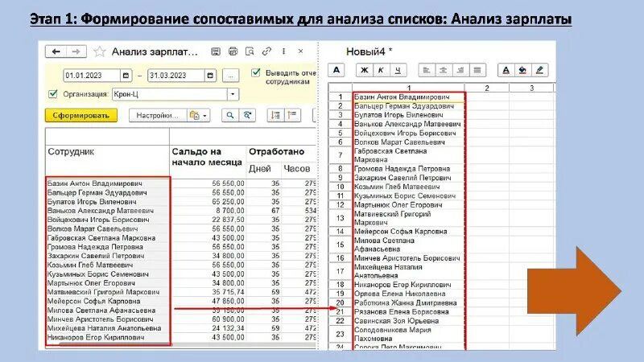Open print preview icon in report header
Image resolution: width=644 pixels, height=362 pixels.
pyautogui.click(x=250, y=51)
